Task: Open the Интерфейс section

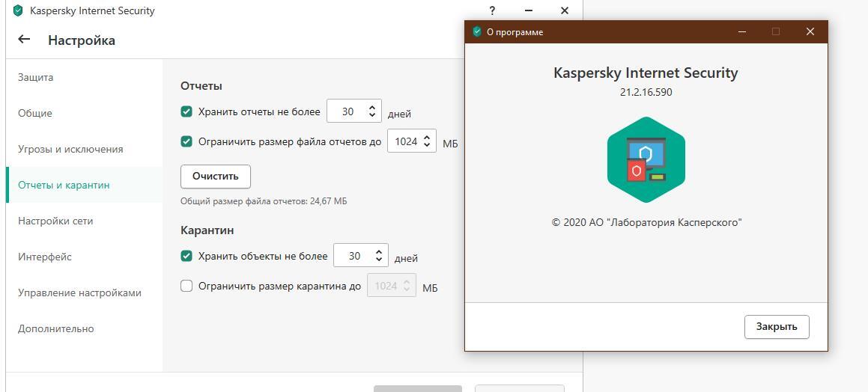Action: pos(84,257)
